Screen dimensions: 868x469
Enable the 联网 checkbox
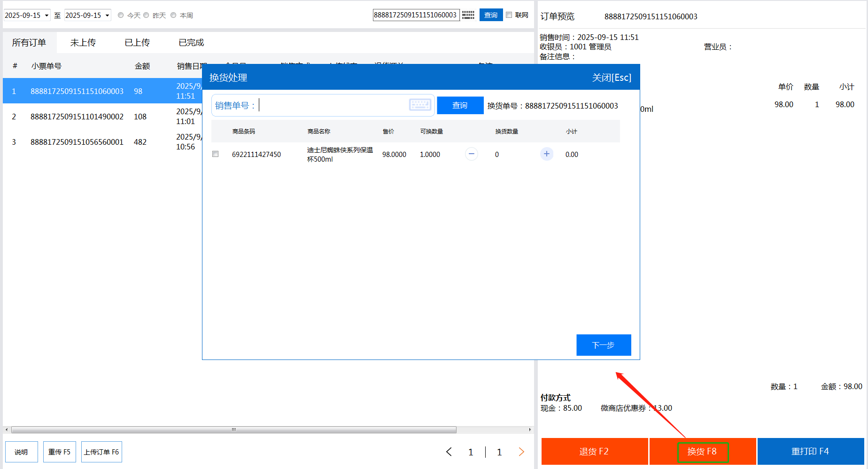(x=509, y=15)
